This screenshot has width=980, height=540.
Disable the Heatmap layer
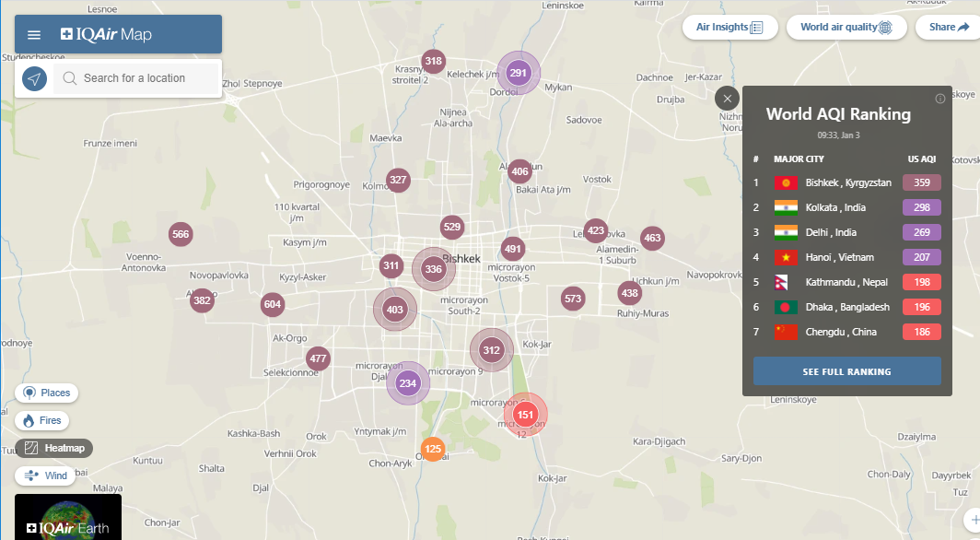coord(54,448)
